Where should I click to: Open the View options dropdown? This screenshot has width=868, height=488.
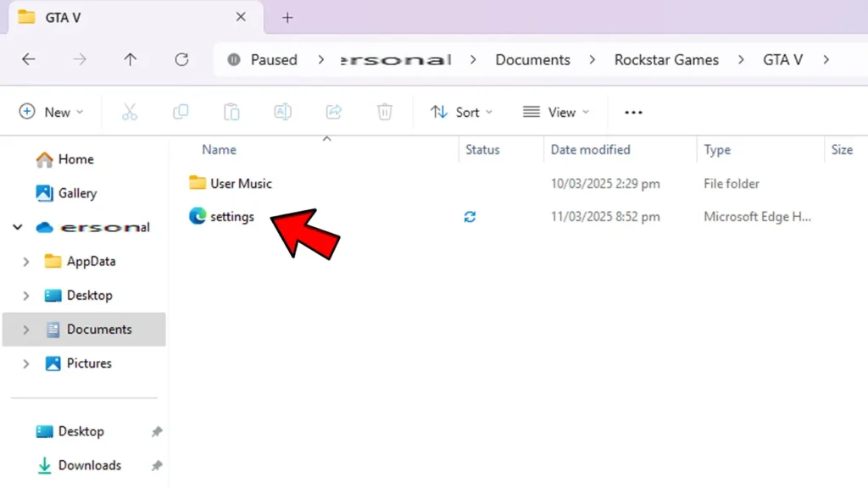point(556,112)
